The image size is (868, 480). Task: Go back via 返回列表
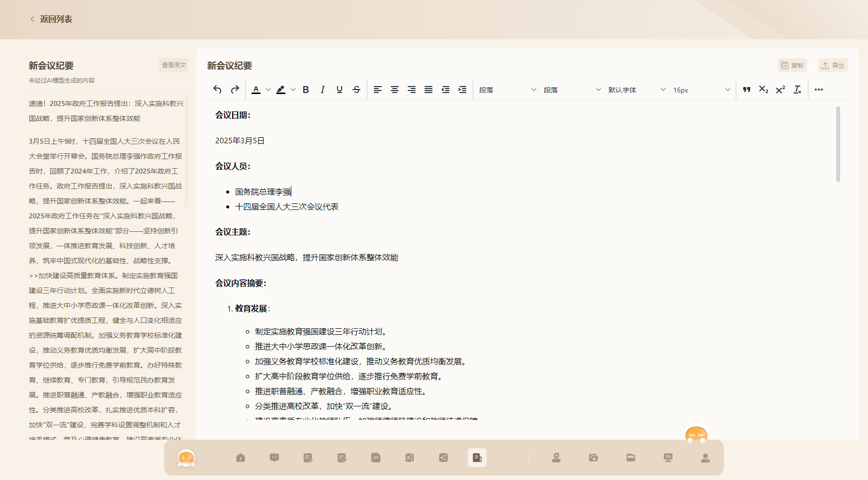click(x=51, y=19)
